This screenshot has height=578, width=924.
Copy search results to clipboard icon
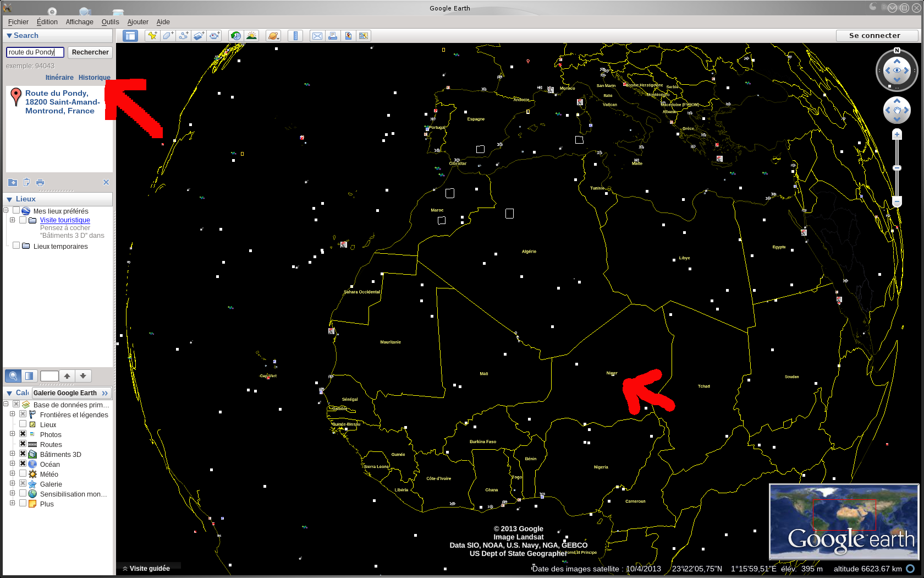[26, 182]
